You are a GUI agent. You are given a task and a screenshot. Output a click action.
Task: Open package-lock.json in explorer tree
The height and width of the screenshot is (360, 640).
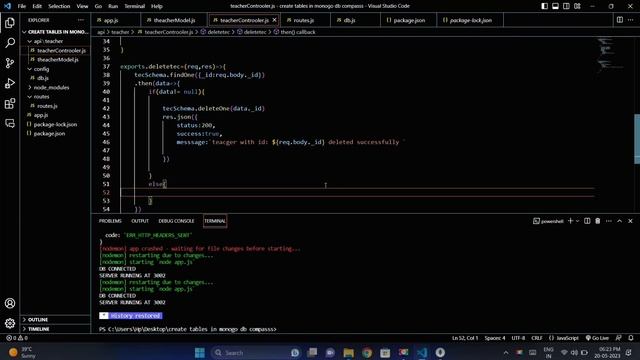tap(55, 124)
